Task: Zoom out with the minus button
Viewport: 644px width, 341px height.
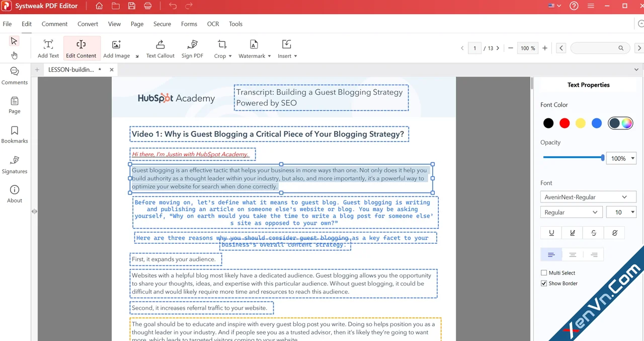Action: click(511, 48)
